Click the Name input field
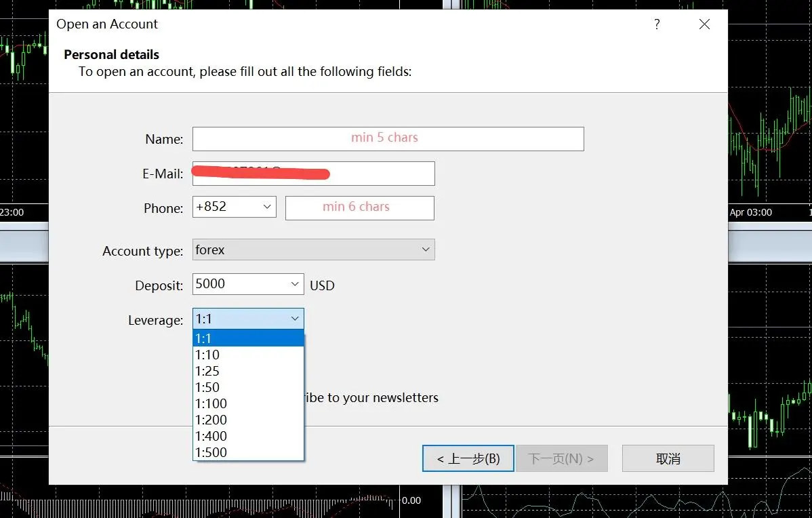 click(388, 139)
